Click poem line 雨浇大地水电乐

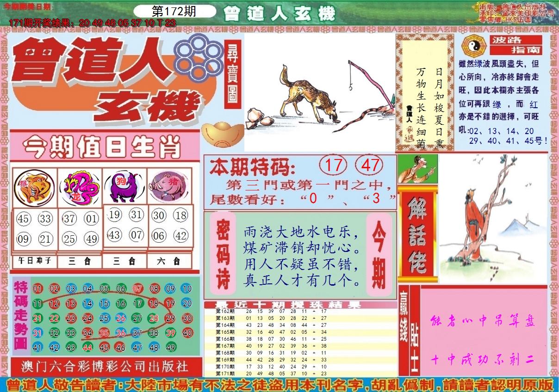click(301, 232)
